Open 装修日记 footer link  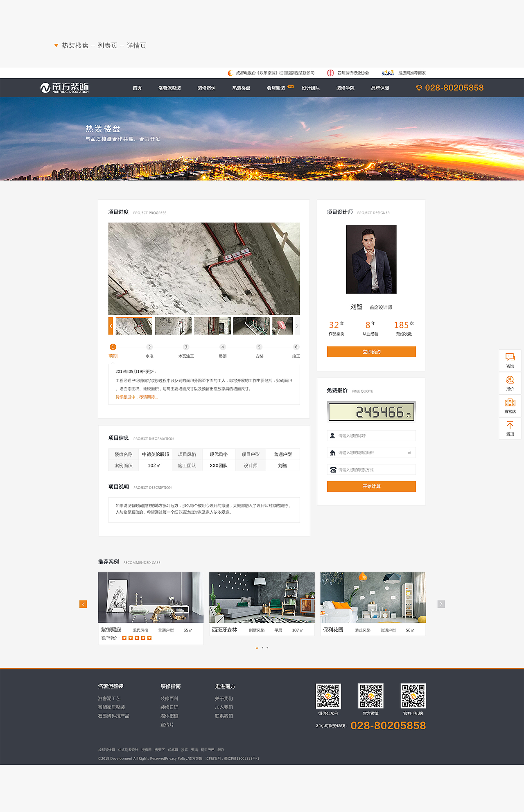pyautogui.click(x=169, y=707)
